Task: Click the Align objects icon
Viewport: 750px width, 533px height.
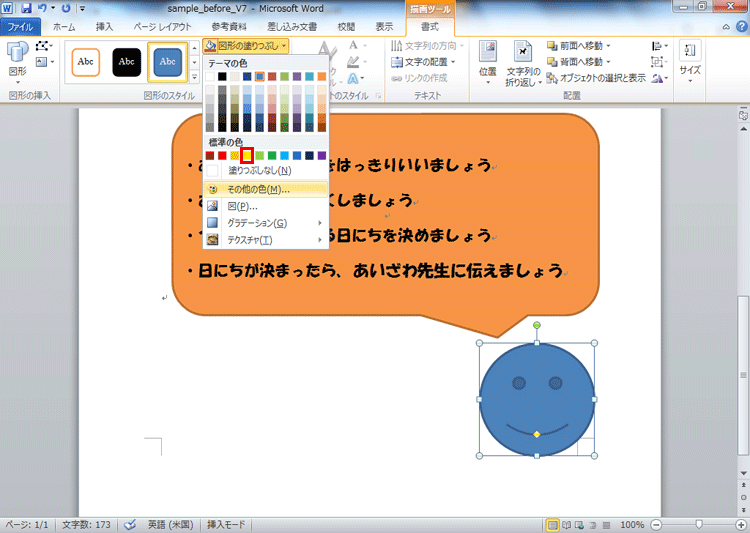Action: click(660, 46)
